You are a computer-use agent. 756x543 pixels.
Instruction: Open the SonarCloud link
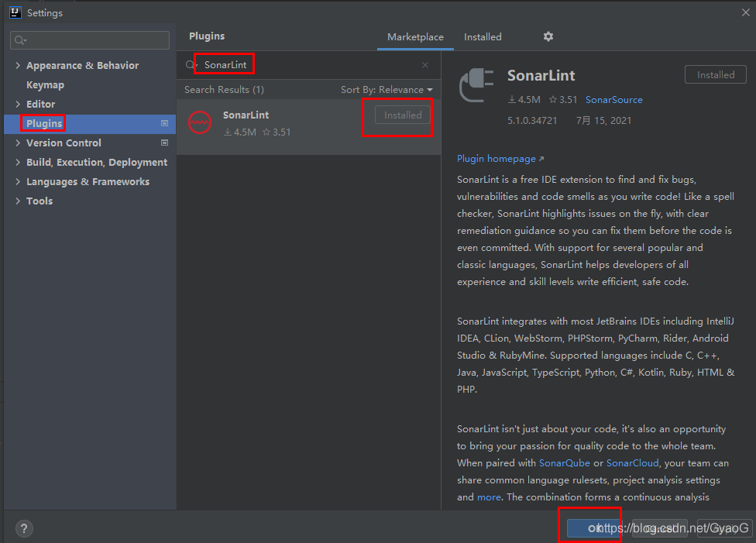tap(632, 463)
